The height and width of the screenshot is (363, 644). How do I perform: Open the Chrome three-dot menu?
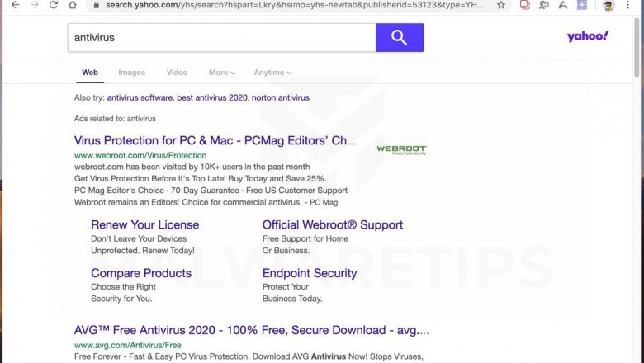tap(628, 5)
